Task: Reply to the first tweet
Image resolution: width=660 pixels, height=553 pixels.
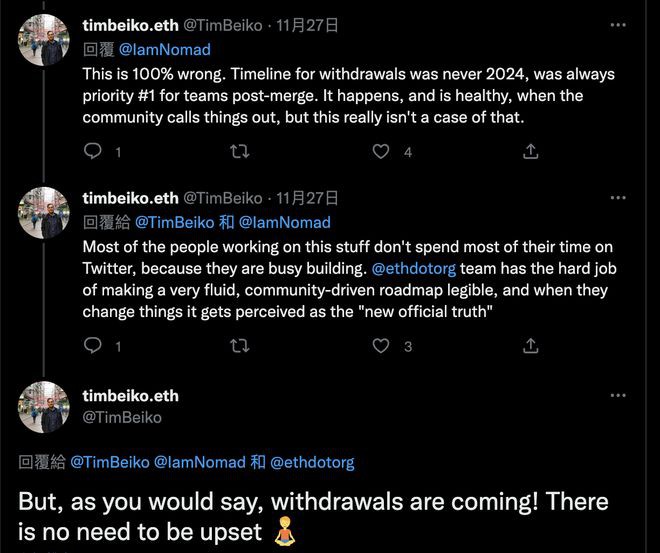Action: (x=93, y=152)
